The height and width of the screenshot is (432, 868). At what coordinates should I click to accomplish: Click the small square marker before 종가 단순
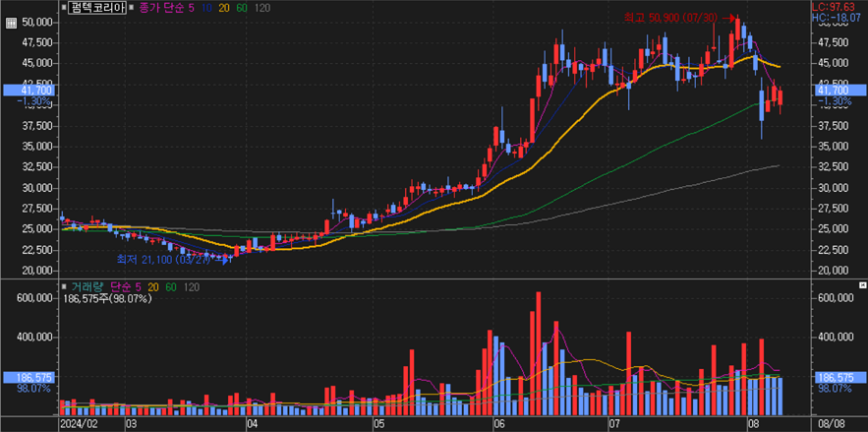click(134, 8)
